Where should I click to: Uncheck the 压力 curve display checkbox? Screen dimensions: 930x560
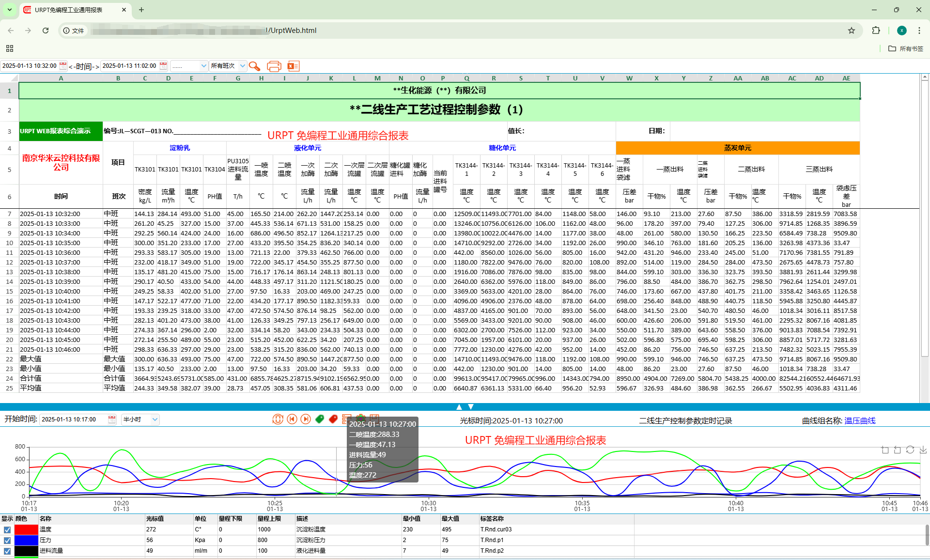click(7, 541)
